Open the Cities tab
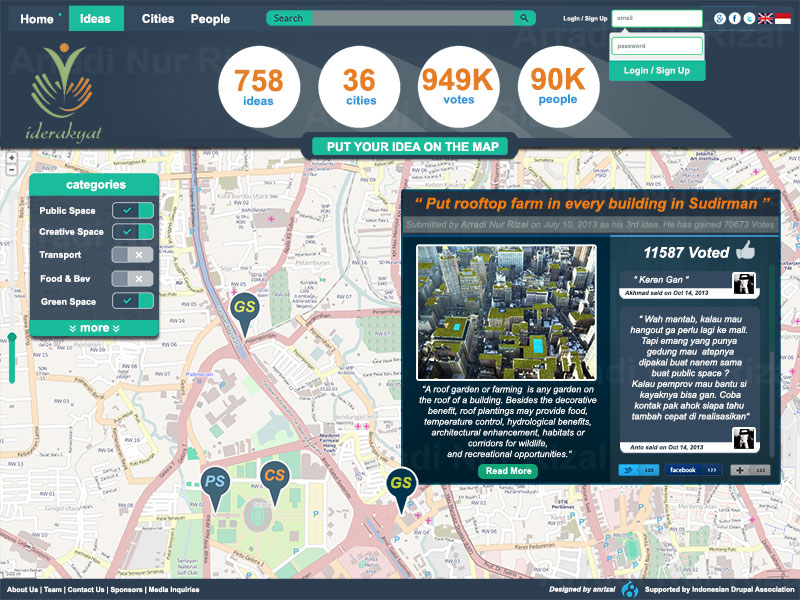 click(x=158, y=19)
